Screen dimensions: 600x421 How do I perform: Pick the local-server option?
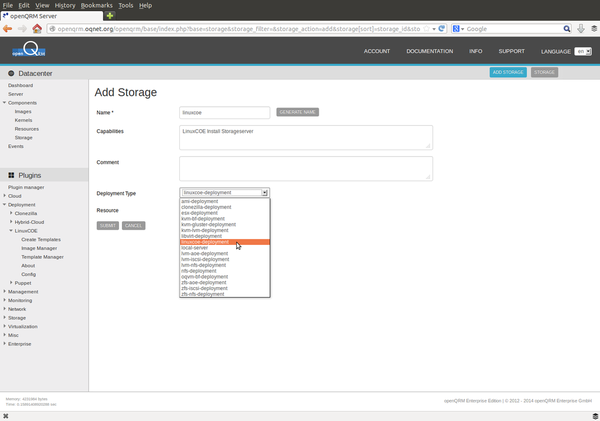pos(225,248)
